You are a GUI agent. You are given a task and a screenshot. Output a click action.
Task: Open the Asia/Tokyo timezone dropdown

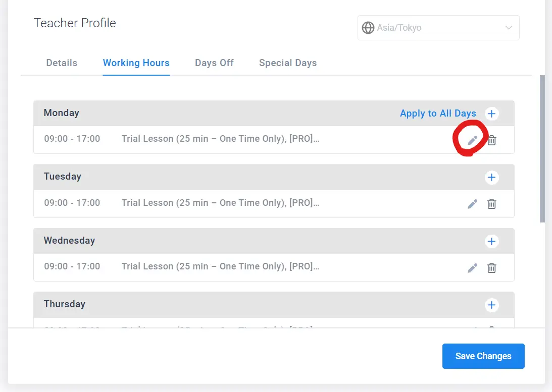pos(438,28)
